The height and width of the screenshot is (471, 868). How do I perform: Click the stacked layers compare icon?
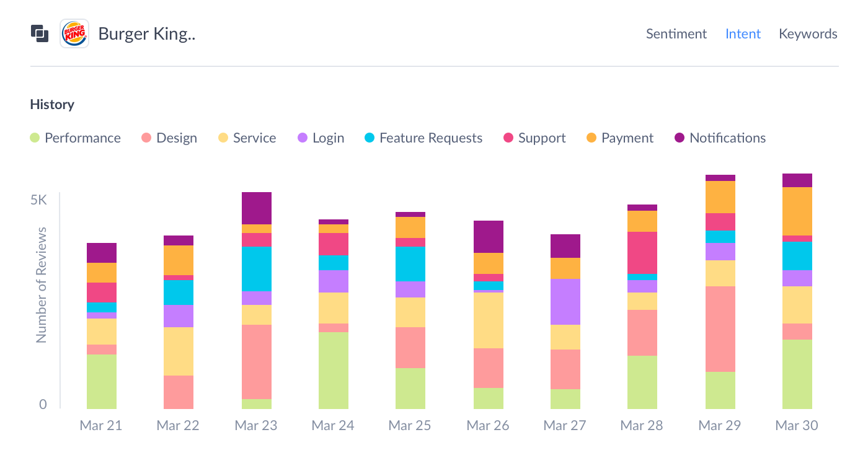coord(40,33)
